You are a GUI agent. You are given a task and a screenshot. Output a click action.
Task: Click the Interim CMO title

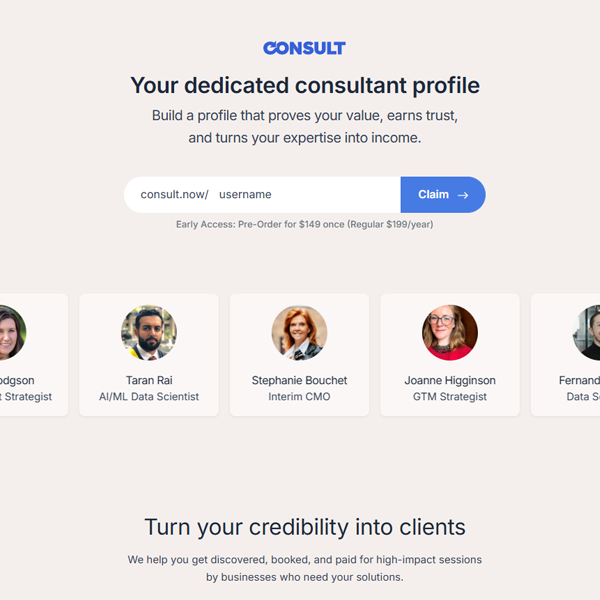tap(299, 397)
